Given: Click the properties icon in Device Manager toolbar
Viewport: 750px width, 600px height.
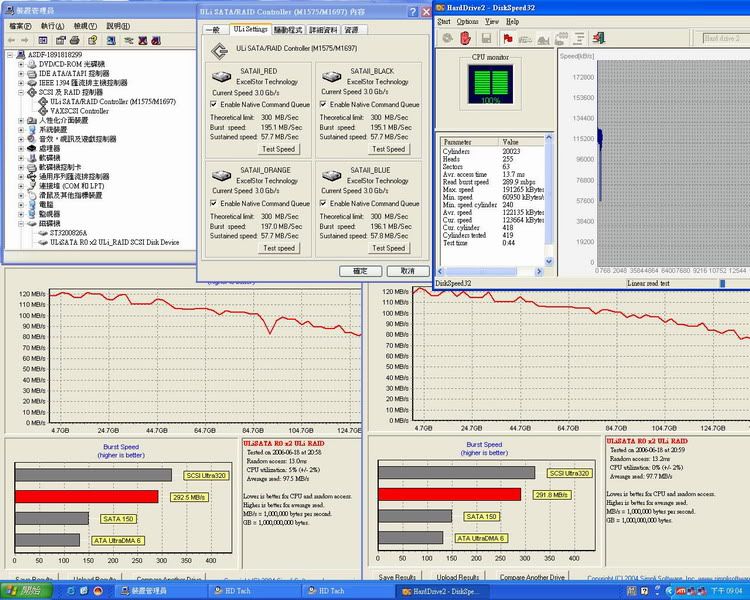Looking at the screenshot, I should coord(60,41).
